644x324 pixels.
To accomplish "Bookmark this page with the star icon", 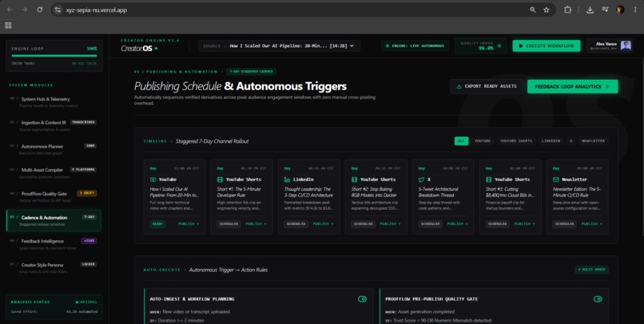I will (x=547, y=10).
